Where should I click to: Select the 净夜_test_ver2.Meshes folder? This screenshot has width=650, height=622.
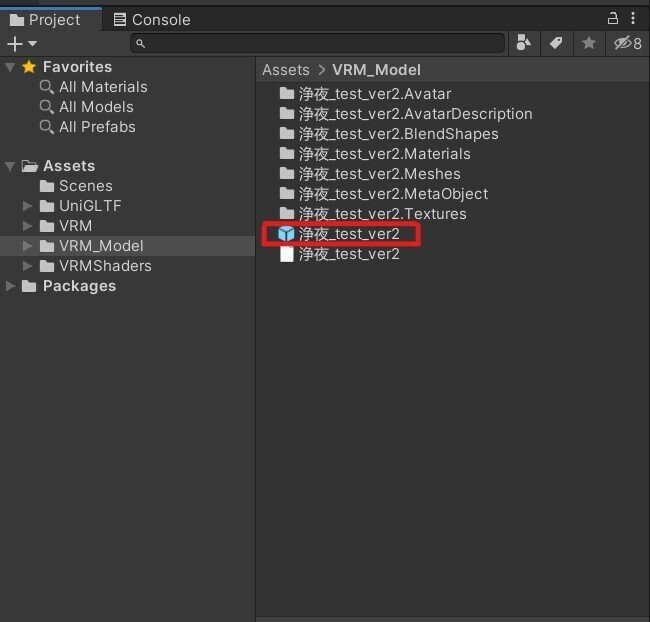click(370, 174)
